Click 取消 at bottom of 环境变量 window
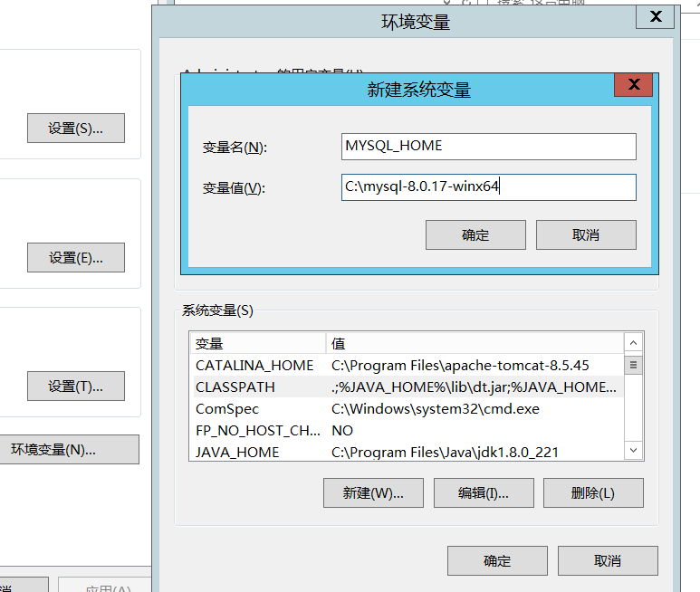 click(x=608, y=561)
